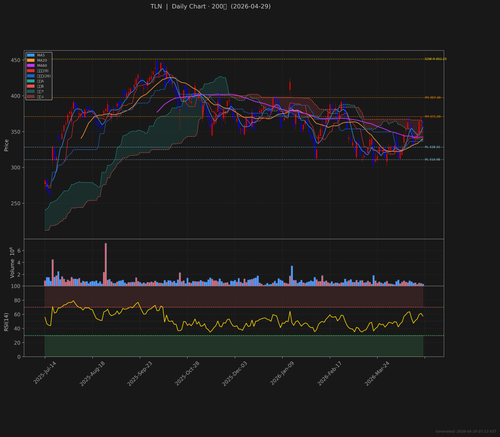Click the 2025-Oct-28 date label
The image size is (500, 437).
pyautogui.click(x=187, y=373)
